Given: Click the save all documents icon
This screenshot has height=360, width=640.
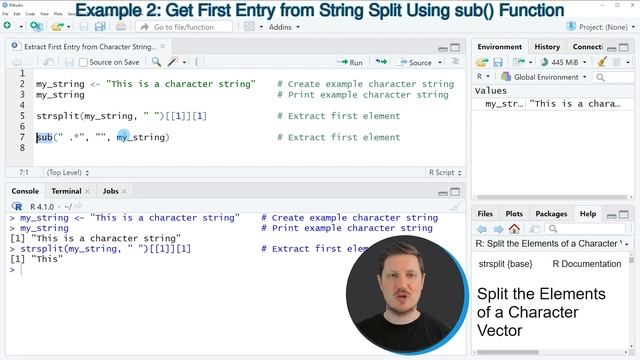Looking at the screenshot, I should (100, 27).
